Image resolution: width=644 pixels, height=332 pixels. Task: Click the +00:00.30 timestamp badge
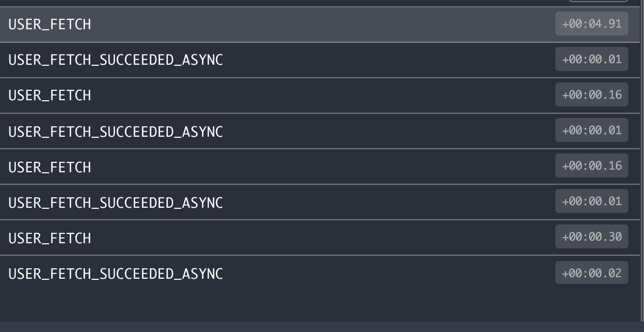pos(592,237)
